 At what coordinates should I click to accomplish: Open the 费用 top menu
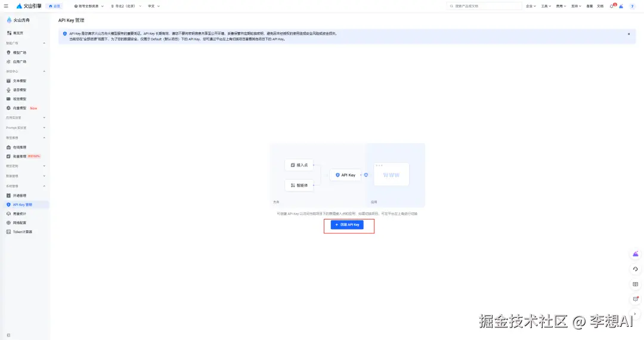[x=561, y=6]
